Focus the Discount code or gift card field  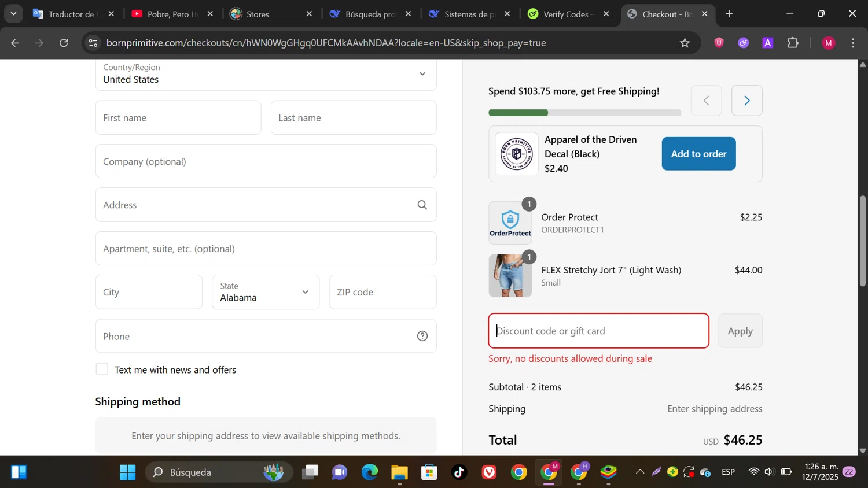598,331
